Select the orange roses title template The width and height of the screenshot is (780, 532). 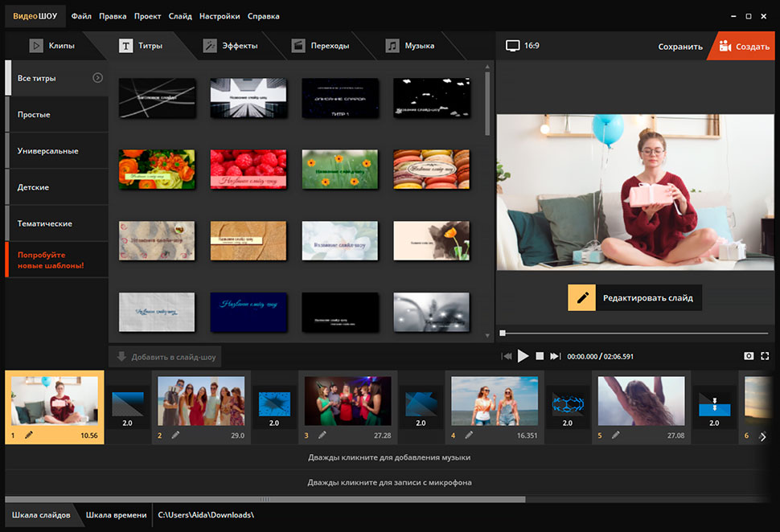157,169
